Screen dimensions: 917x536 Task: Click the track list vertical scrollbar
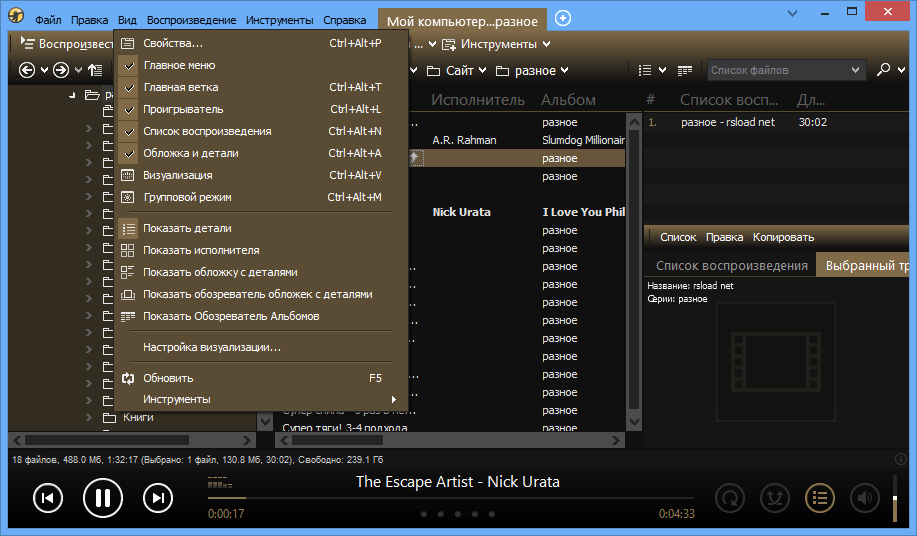(x=634, y=272)
